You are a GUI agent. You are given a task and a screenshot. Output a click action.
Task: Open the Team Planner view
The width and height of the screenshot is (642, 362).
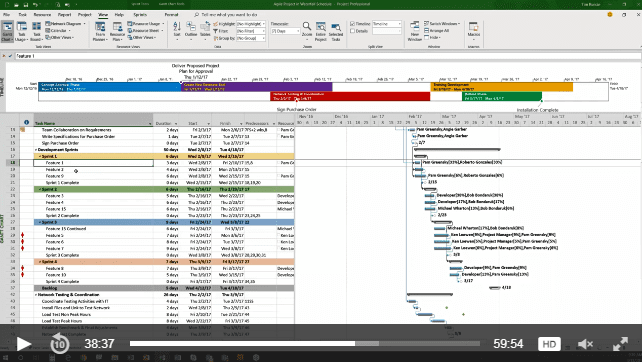point(100,31)
